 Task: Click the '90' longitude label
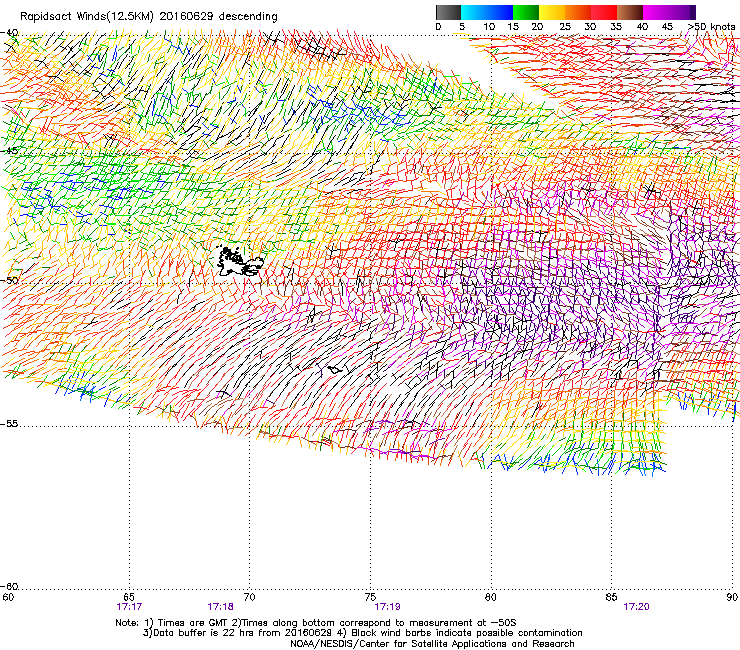click(x=732, y=597)
